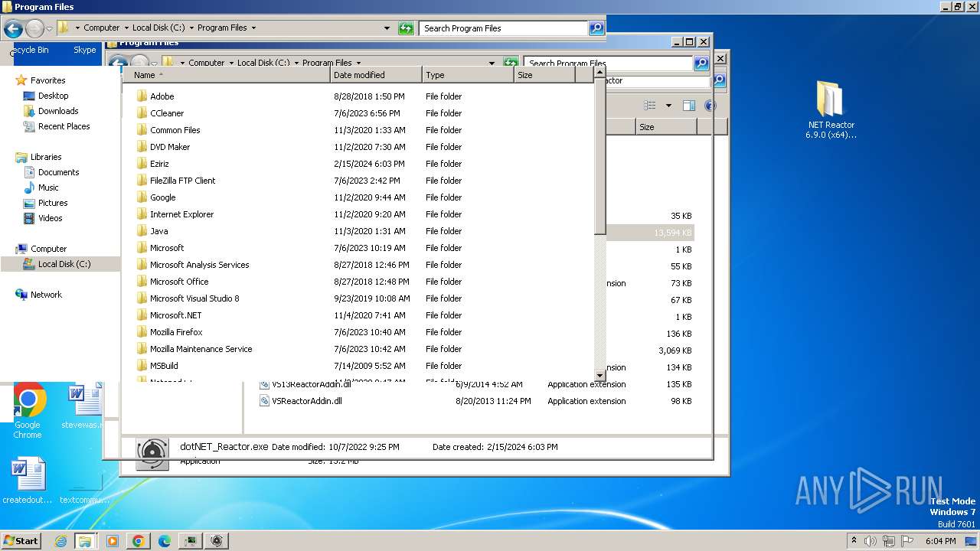Switch to .NET Reactor taskbar button
This screenshot has height=551, width=980.
point(217,541)
